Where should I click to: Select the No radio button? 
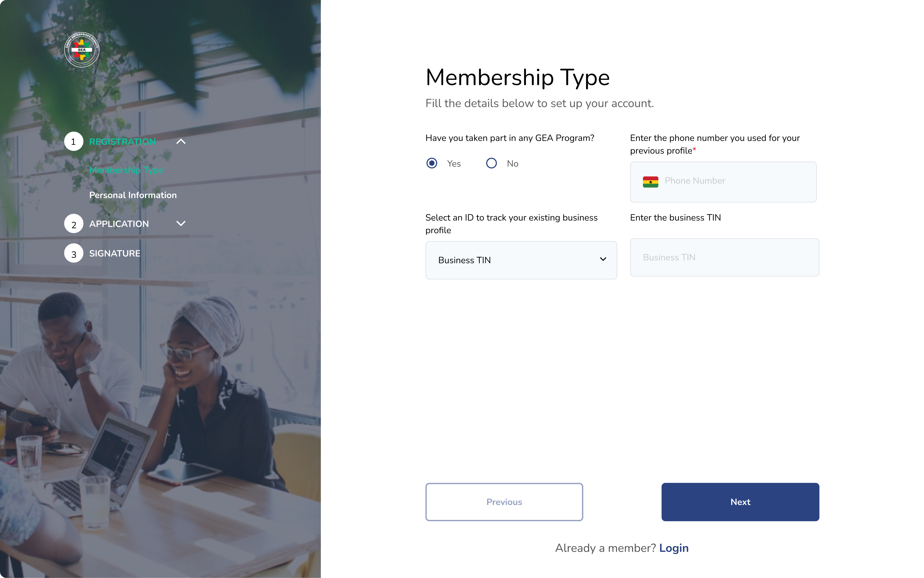491,163
